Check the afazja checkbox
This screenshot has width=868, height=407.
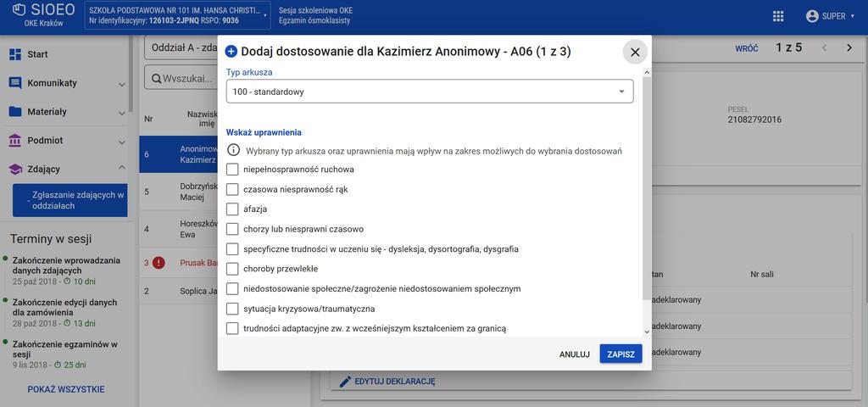coord(232,209)
